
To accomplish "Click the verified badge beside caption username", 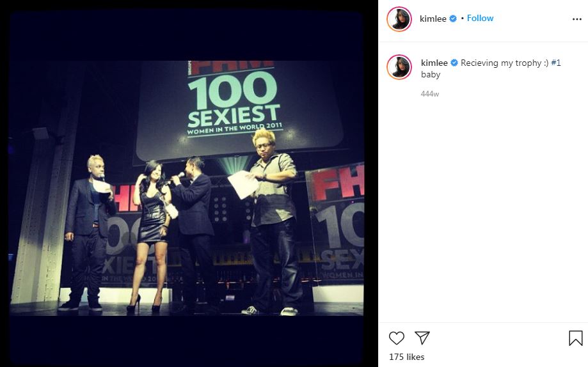I will tap(454, 63).
